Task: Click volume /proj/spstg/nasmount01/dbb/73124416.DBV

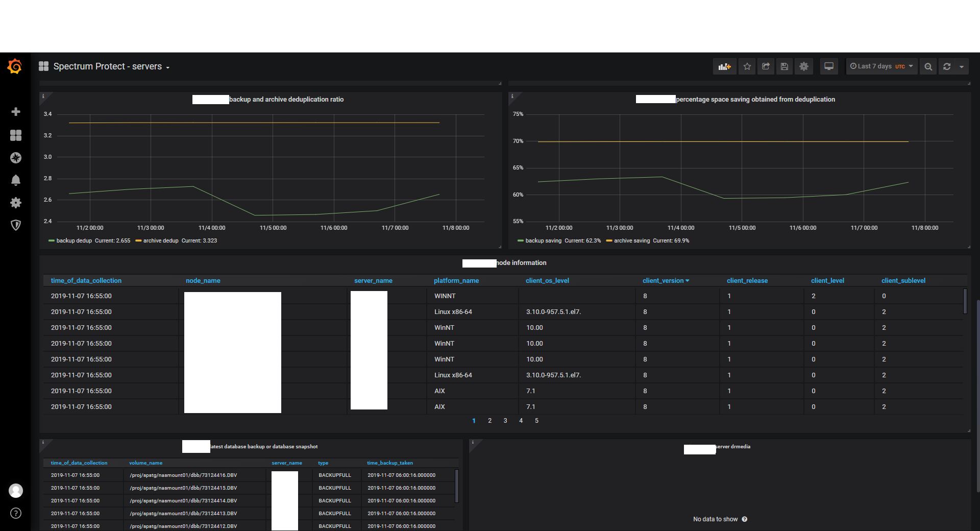Action: (183, 475)
